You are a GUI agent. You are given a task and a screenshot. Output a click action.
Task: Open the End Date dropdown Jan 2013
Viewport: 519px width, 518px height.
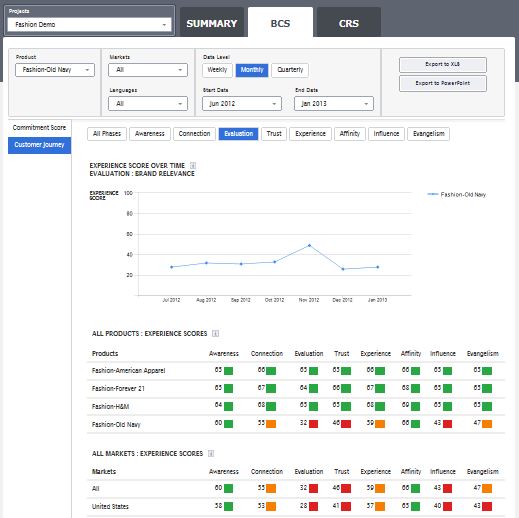334,104
